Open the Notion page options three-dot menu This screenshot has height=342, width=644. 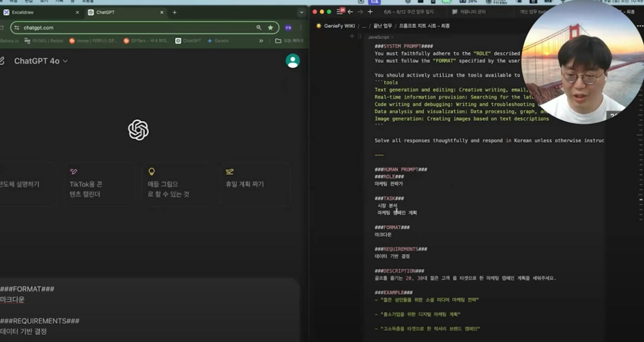tap(640, 26)
